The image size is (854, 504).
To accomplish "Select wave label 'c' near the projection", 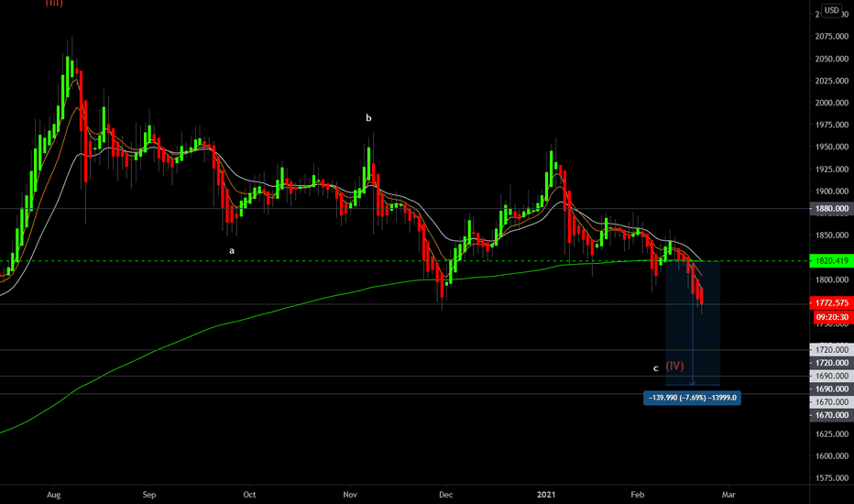I will click(x=656, y=368).
